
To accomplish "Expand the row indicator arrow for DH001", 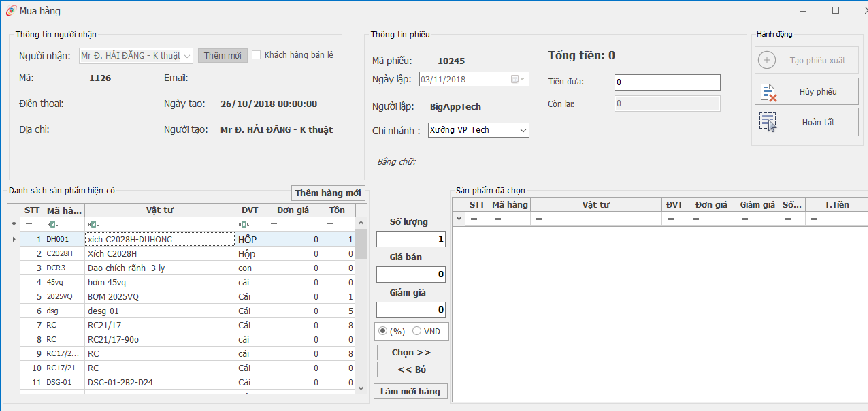I will 14,239.
